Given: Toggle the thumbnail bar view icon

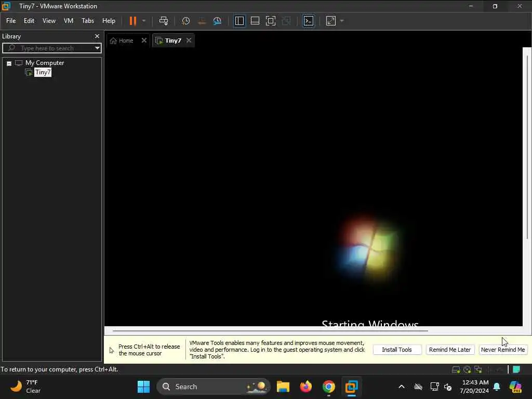Looking at the screenshot, I should [x=255, y=21].
